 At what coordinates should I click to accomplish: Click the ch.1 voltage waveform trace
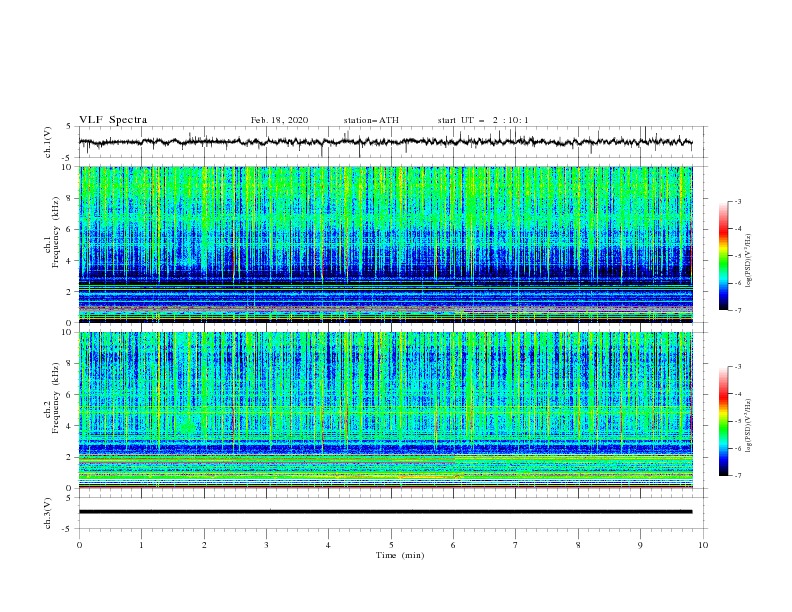pyautogui.click(x=385, y=142)
